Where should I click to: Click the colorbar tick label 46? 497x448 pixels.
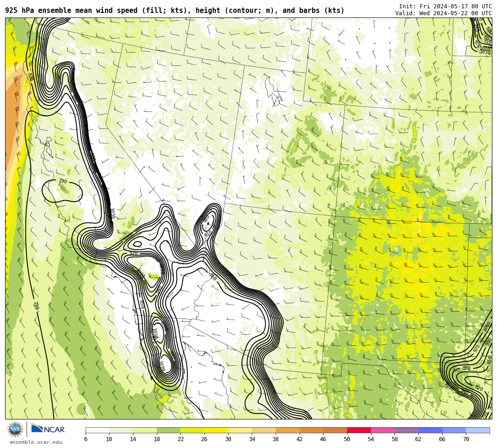click(324, 439)
